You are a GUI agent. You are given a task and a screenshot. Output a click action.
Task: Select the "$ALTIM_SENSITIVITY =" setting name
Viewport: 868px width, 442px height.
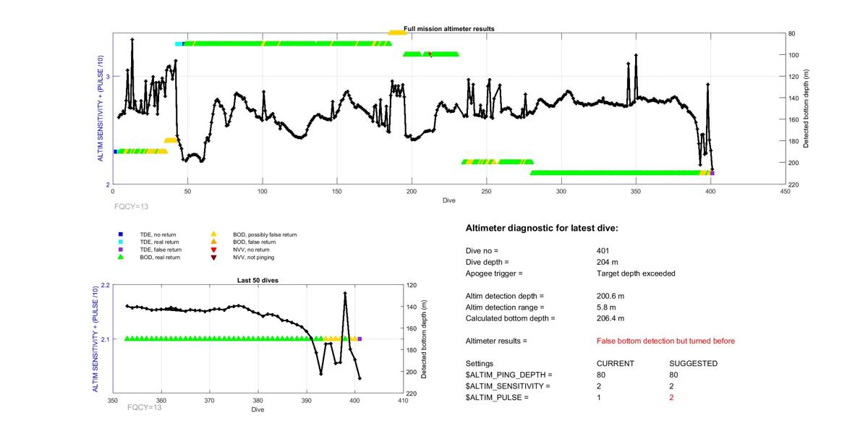(509, 386)
